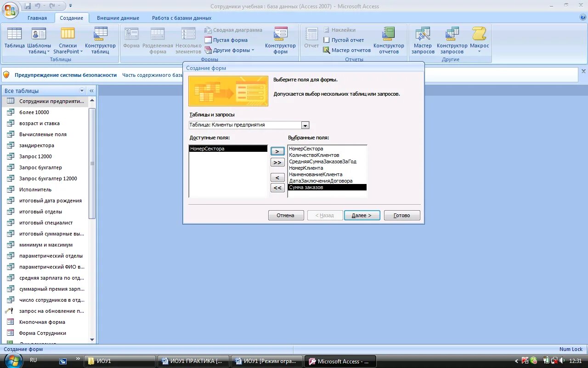Save via Quick Access toolbar icon
The image size is (588, 368).
coord(28,6)
